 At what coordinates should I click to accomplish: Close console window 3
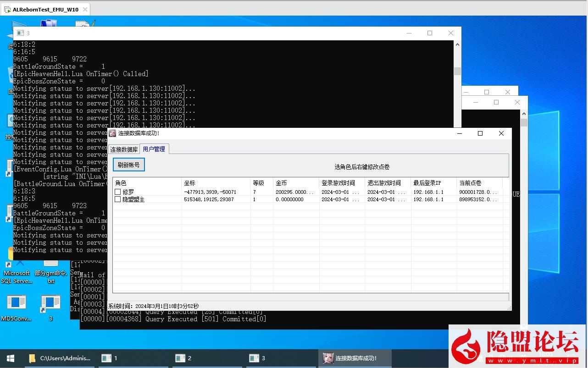[x=451, y=33]
